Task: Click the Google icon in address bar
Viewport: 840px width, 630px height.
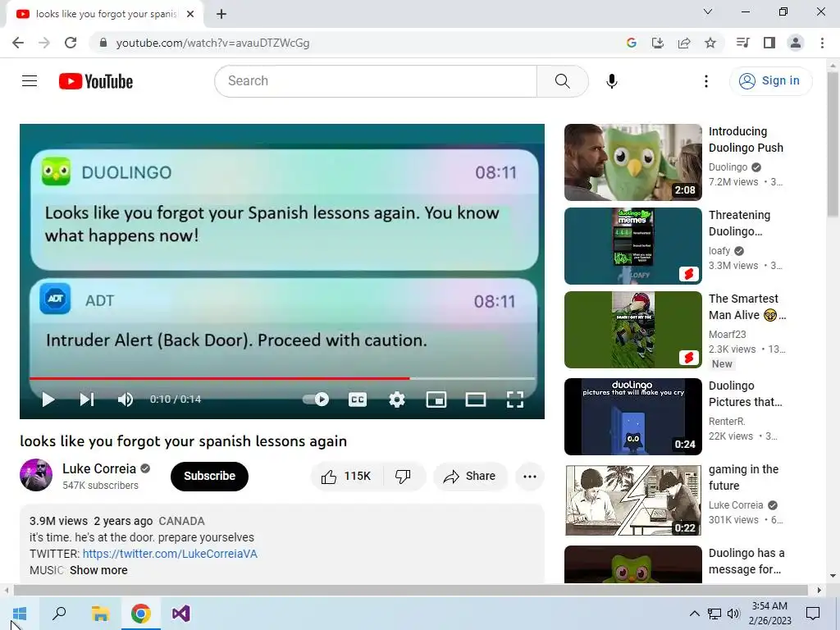Action: click(632, 43)
